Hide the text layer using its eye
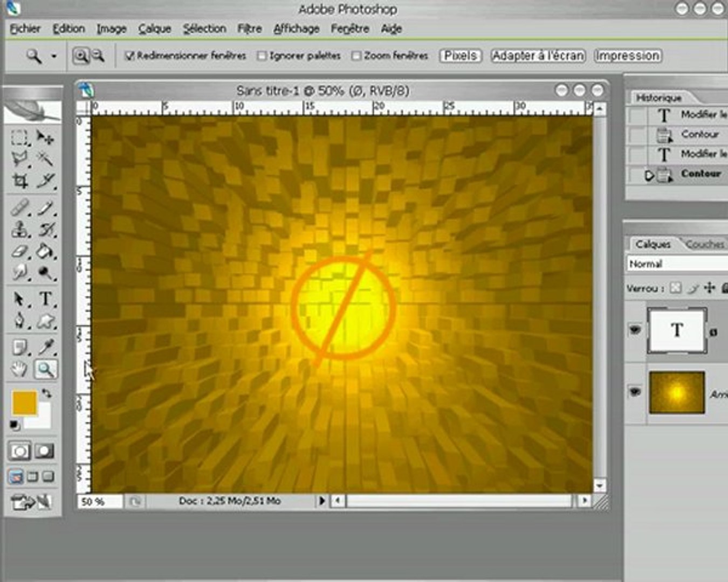Image resolution: width=728 pixels, height=582 pixels. pos(635,329)
